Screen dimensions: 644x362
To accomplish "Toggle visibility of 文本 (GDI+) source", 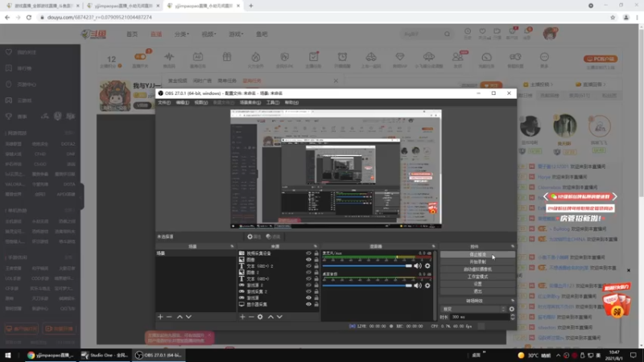I will [x=308, y=278].
